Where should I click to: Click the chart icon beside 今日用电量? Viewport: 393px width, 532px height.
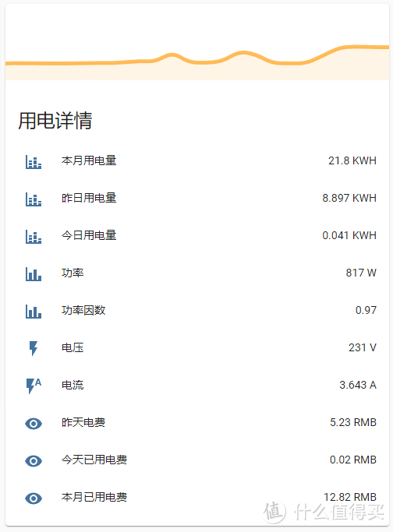(34, 237)
